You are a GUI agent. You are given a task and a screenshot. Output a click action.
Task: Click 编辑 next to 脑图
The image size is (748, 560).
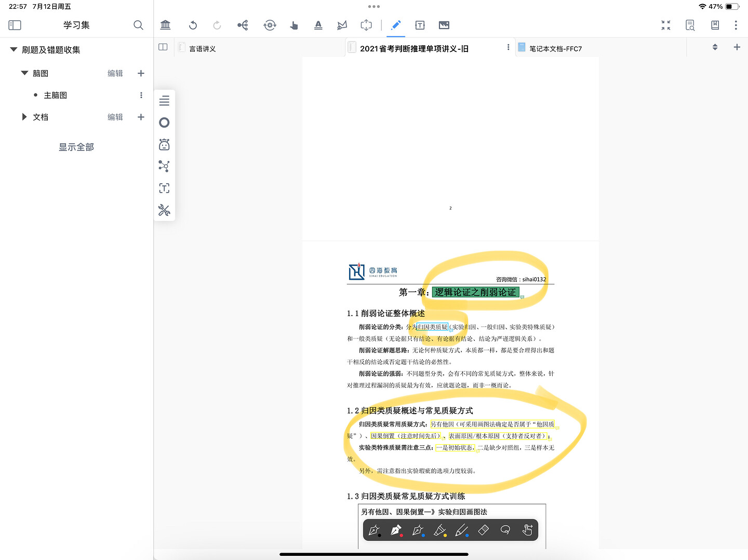point(115,73)
